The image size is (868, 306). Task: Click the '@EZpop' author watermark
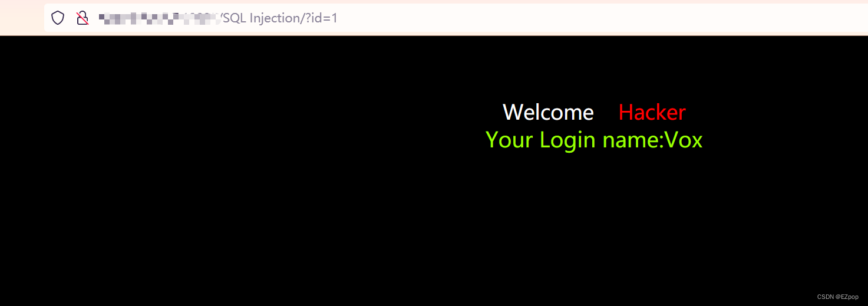(x=847, y=297)
